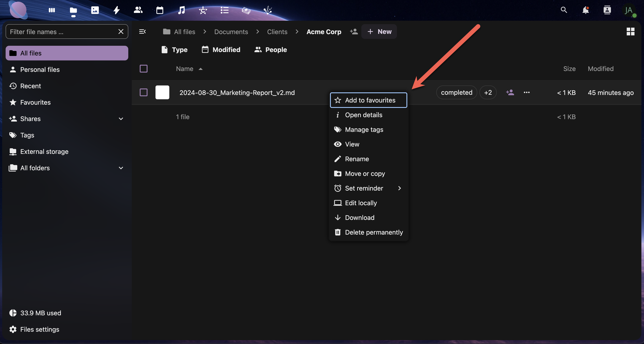The height and width of the screenshot is (344, 644).
Task: Open the Activity lightning bolt icon
Action: click(116, 10)
